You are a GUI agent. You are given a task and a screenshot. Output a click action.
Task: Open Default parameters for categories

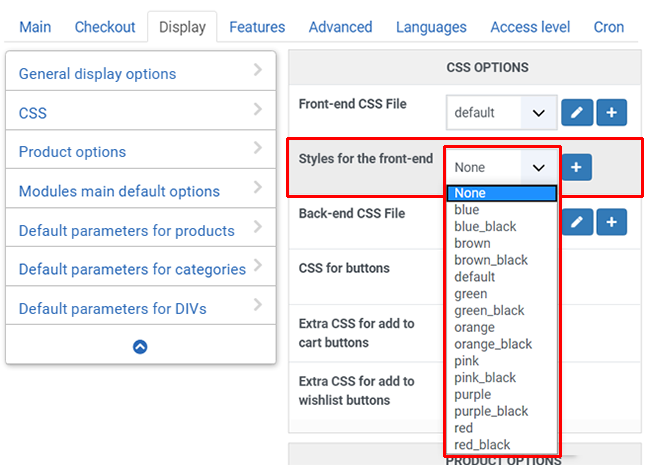[132, 269]
